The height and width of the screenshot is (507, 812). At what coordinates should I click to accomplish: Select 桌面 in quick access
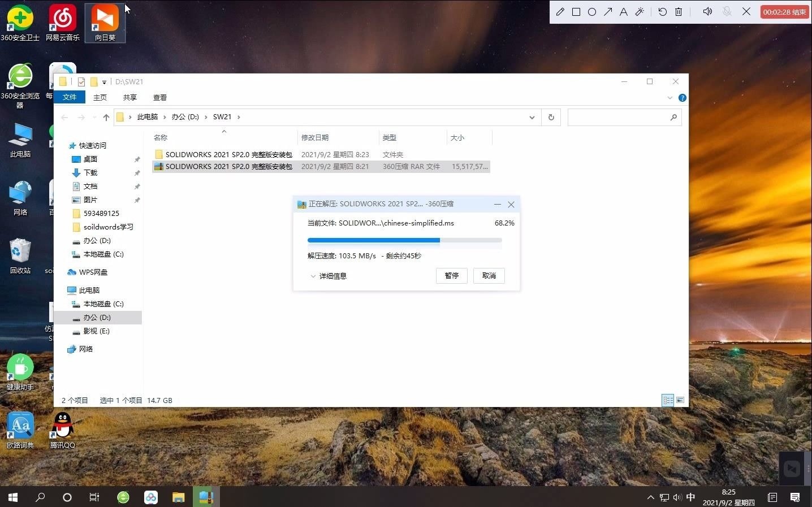coord(90,159)
